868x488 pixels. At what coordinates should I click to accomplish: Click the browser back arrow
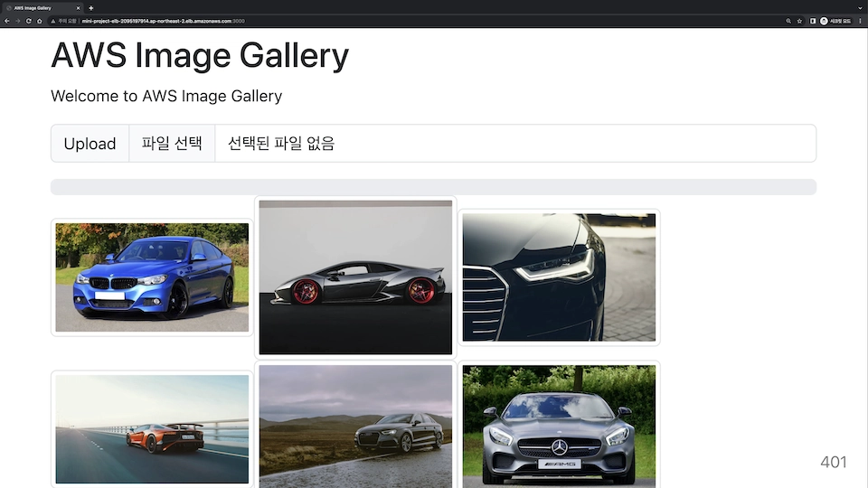tap(7, 20)
